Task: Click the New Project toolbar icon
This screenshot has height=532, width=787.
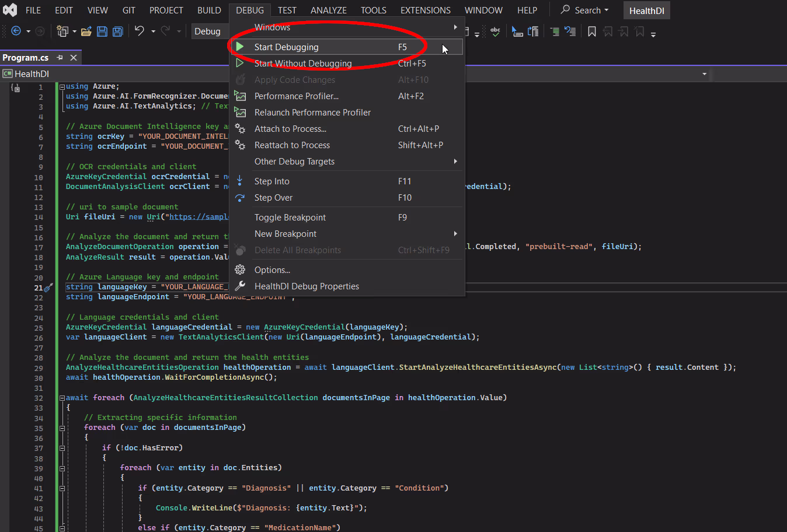Action: click(x=62, y=31)
